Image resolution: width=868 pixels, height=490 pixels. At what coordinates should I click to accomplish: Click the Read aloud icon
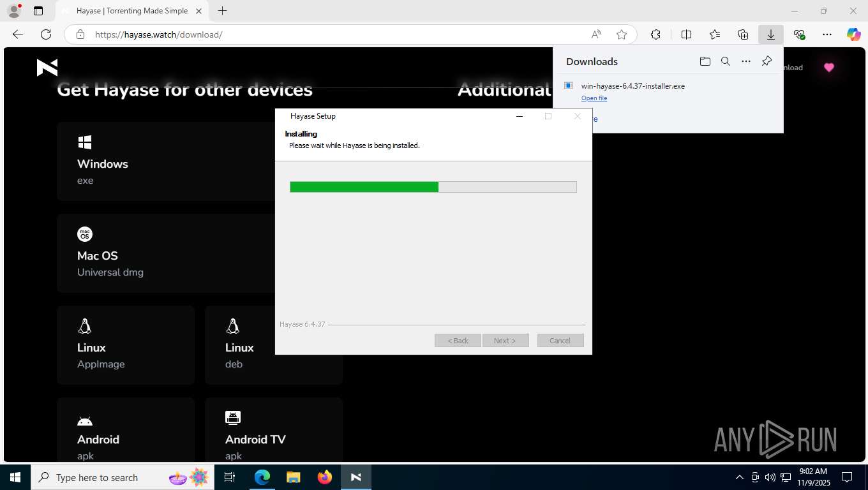pos(596,34)
